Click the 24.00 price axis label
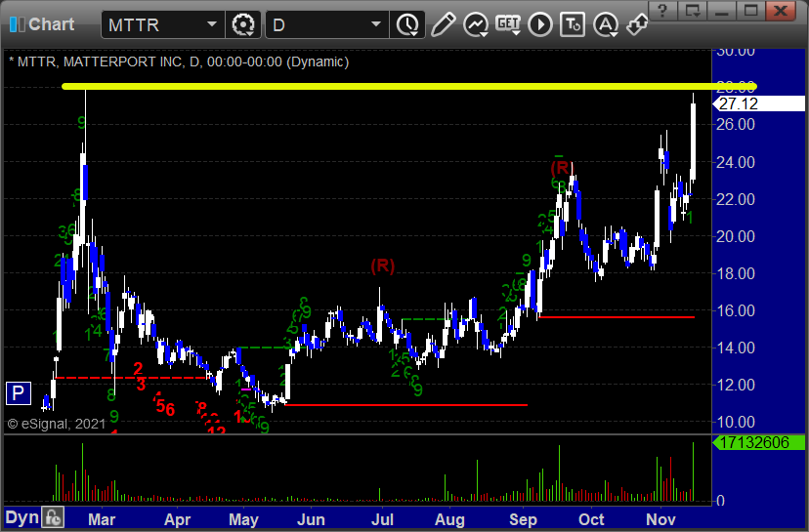Image resolution: width=809 pixels, height=532 pixels. coord(736,162)
